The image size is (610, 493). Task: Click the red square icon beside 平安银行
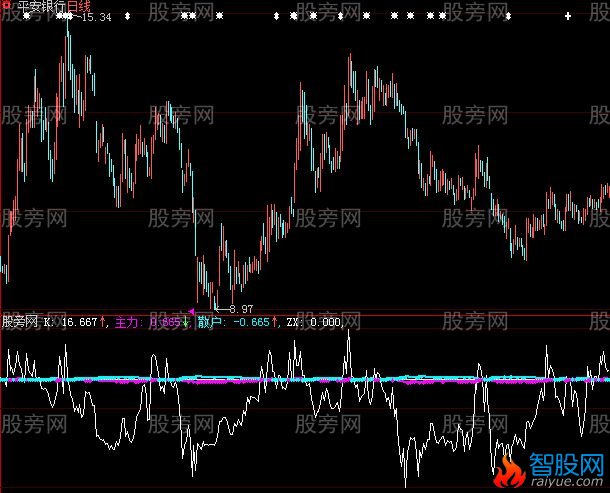[x=7, y=5]
